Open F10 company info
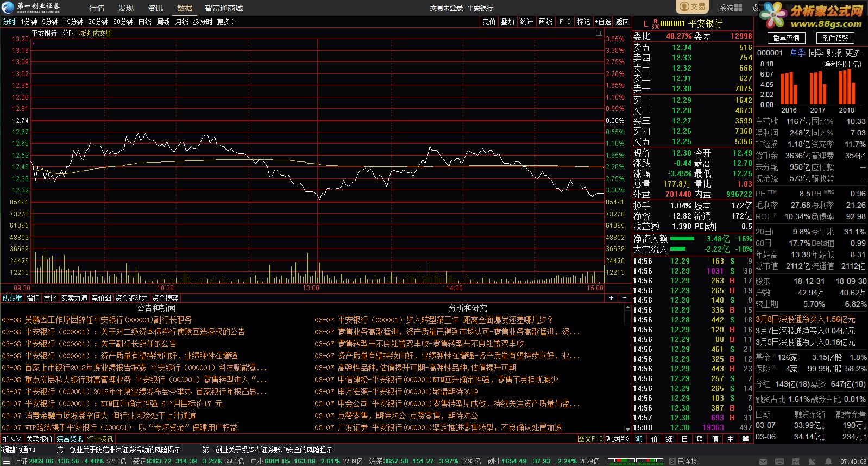868x466 pixels. pyautogui.click(x=565, y=22)
